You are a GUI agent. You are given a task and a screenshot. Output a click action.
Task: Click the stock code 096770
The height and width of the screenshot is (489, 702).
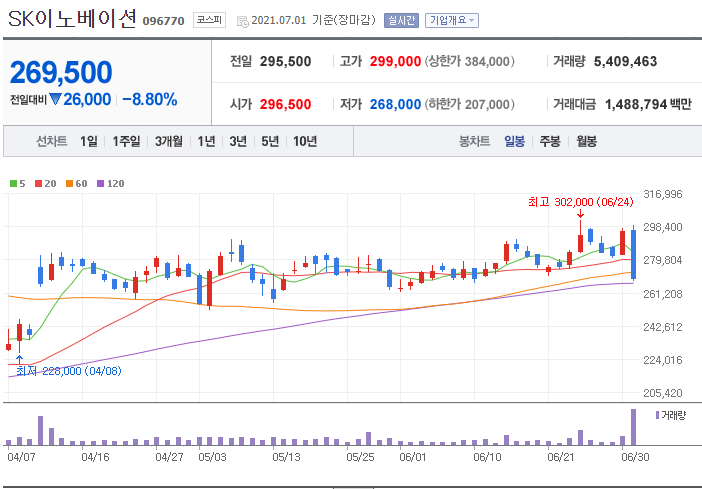[x=163, y=21]
